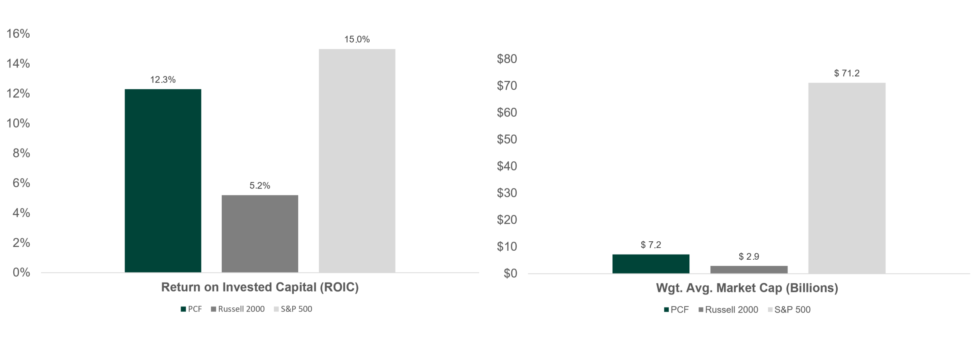Click the Russell 2000 bar labeled $ 2.9
Viewport: 980px width, 346px height.
point(749,270)
